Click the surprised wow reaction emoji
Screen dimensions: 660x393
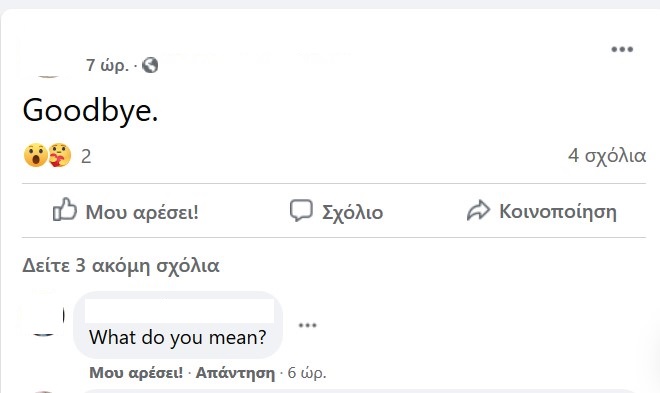pyautogui.click(x=35, y=155)
